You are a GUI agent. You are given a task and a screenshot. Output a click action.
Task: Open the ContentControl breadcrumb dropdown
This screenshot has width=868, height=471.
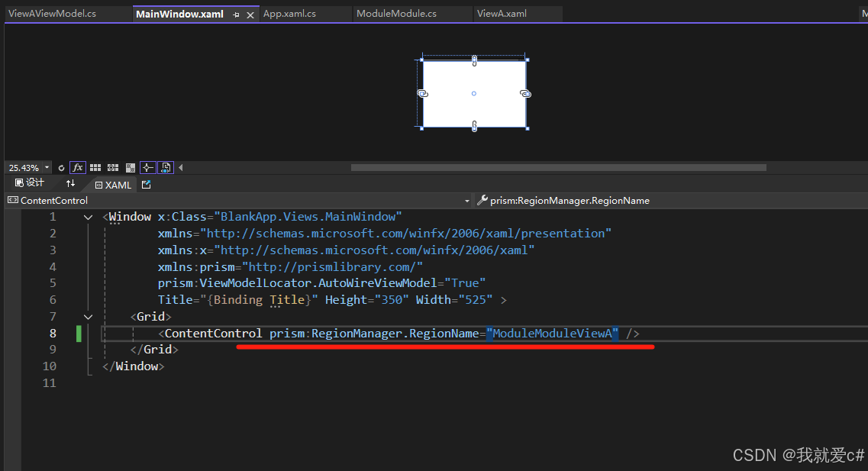(466, 200)
